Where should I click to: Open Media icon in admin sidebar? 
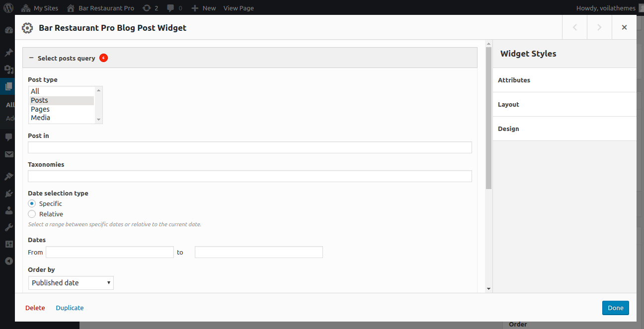tap(8, 69)
